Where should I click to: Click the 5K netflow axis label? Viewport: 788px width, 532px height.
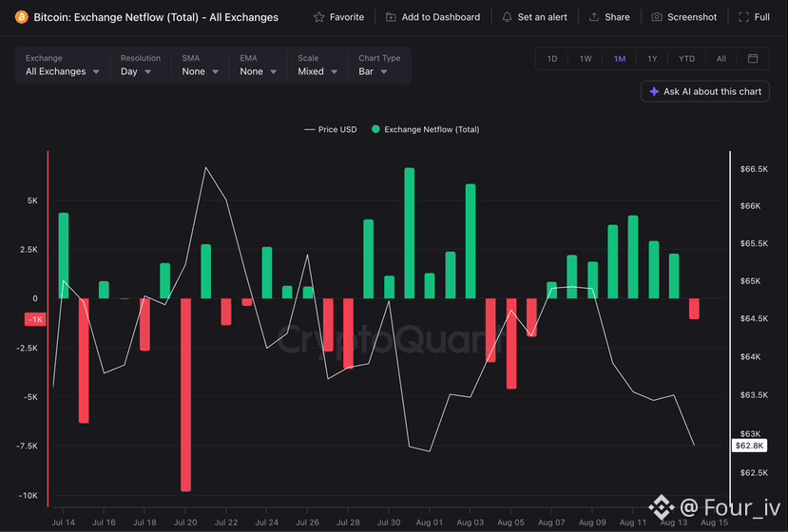point(32,200)
